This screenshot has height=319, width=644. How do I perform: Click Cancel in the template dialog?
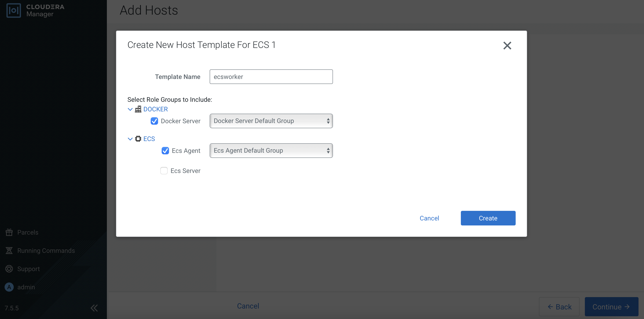pyautogui.click(x=429, y=218)
